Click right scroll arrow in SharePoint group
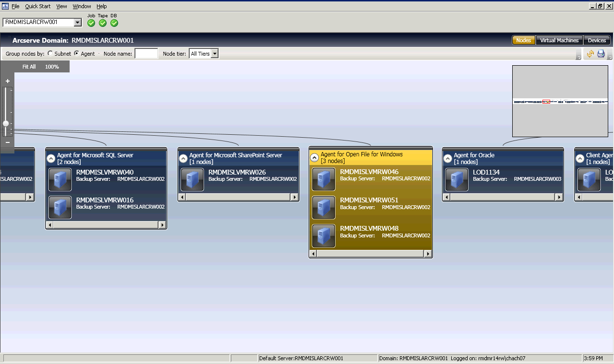614x364 pixels. click(x=295, y=197)
